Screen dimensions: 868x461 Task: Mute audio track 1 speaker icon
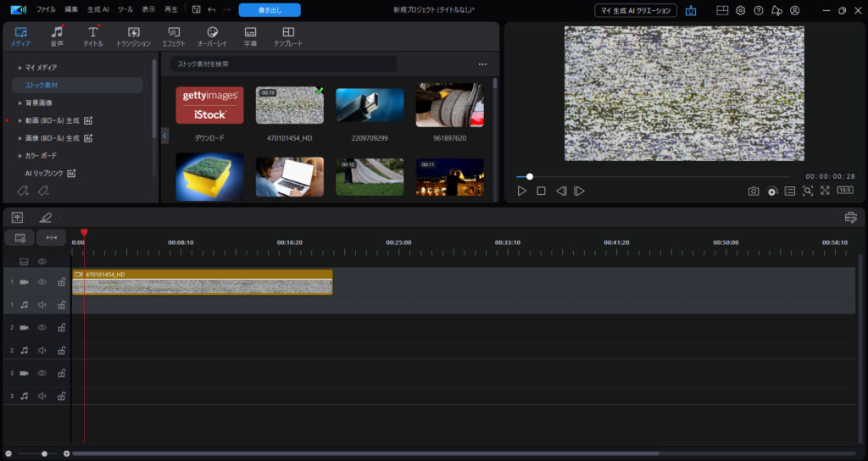point(42,304)
